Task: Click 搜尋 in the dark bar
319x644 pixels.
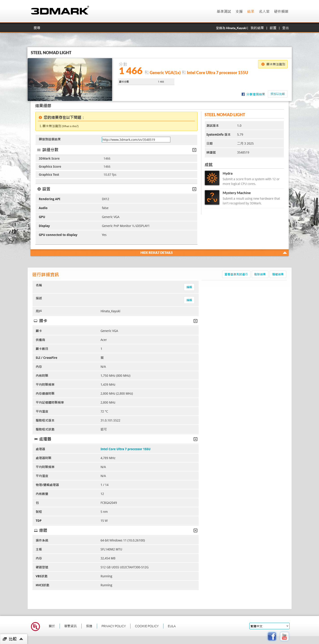Action: click(x=37, y=28)
